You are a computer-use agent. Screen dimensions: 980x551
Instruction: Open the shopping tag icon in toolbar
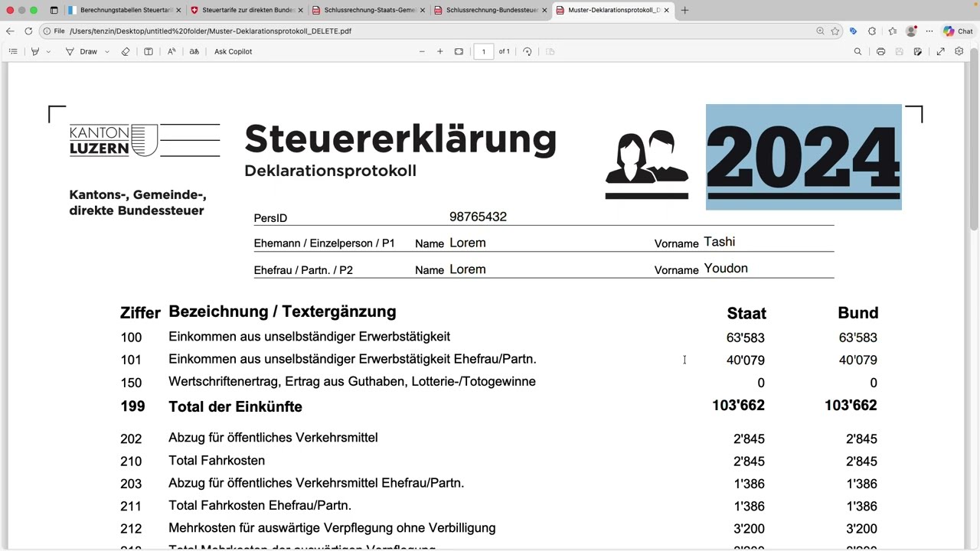[853, 31]
